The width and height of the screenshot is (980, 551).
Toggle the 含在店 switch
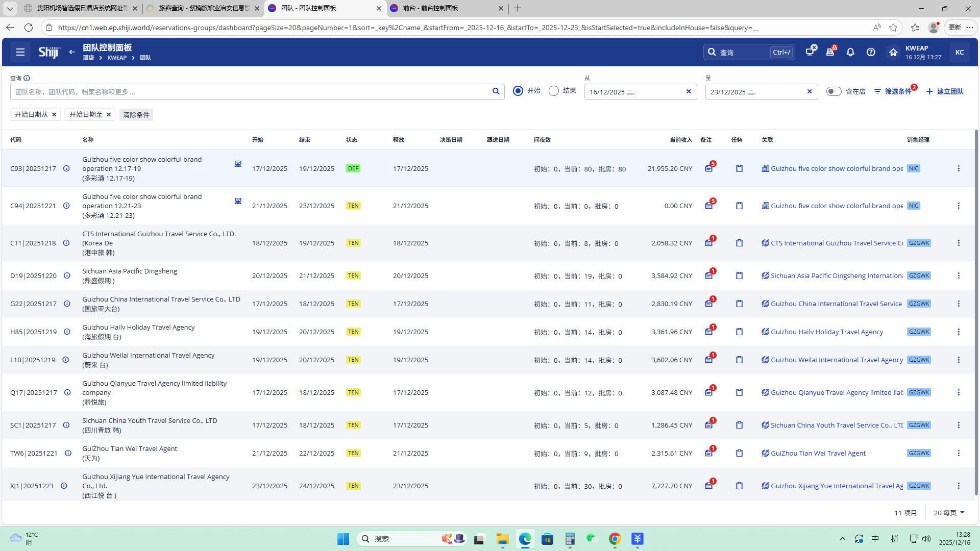click(x=834, y=92)
